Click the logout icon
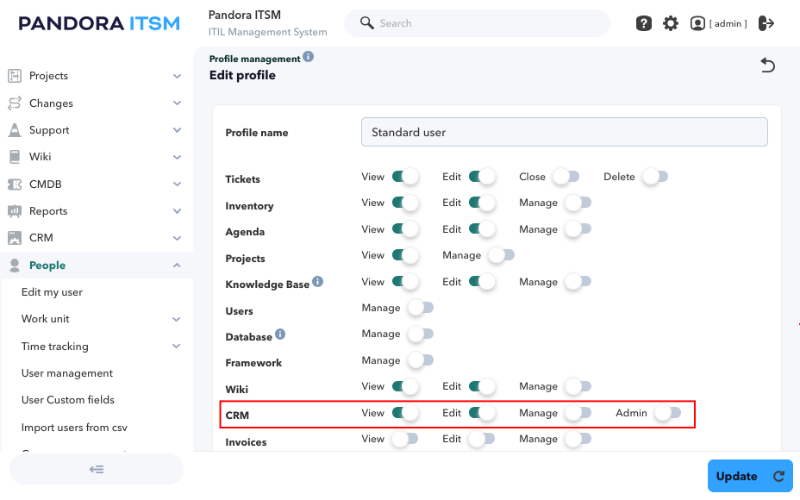 click(x=766, y=23)
